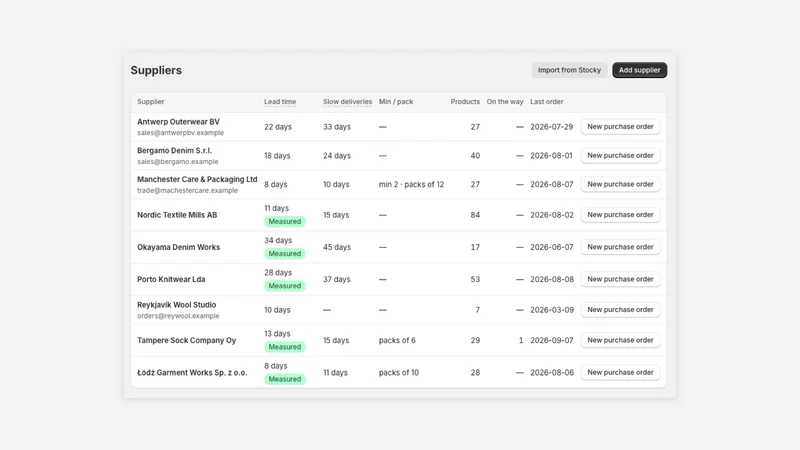
Task: Create new purchase order for Łódź Garment Works
Action: [620, 372]
